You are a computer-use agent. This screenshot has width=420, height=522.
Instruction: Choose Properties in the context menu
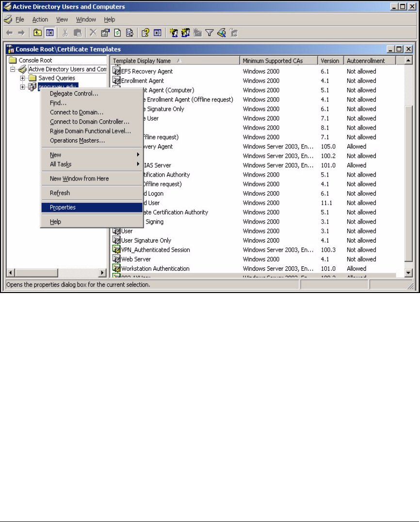(92, 208)
